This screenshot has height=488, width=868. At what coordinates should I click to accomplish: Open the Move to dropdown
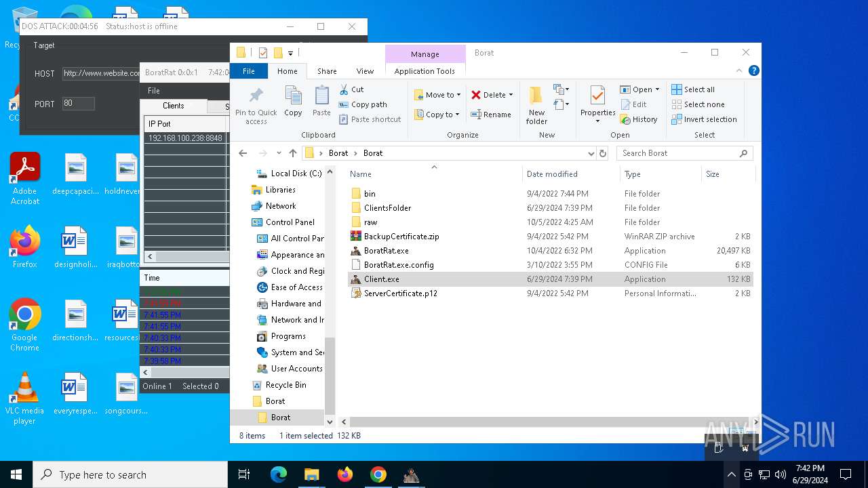[x=438, y=95]
